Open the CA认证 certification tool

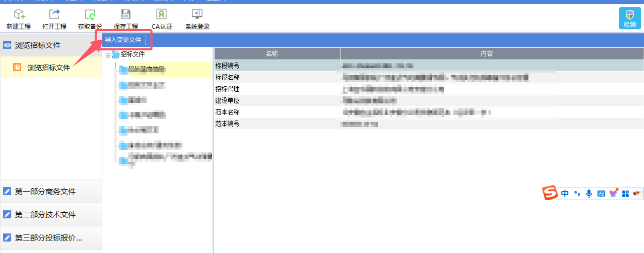161,19
